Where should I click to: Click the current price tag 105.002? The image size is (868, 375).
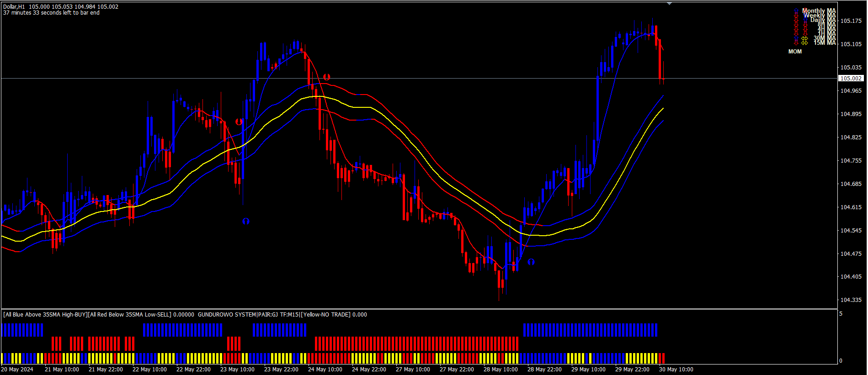(851, 79)
